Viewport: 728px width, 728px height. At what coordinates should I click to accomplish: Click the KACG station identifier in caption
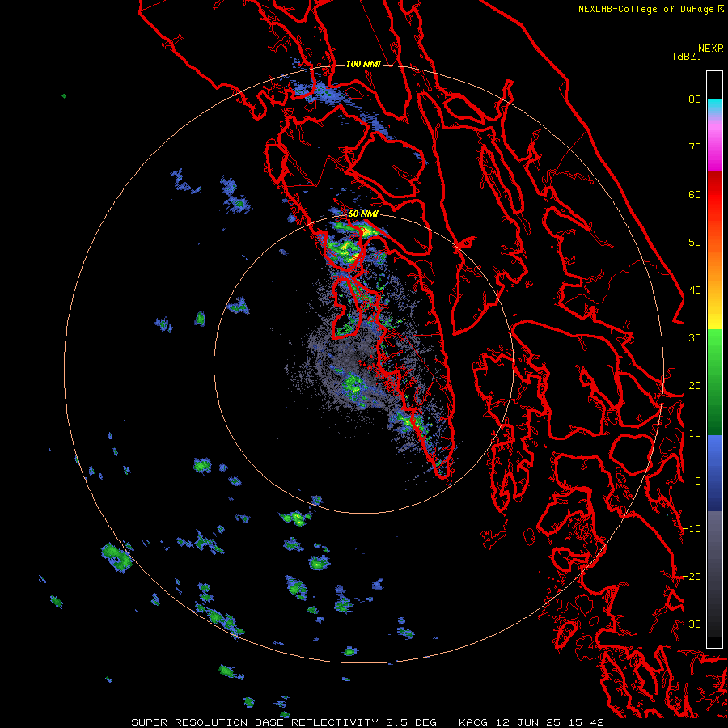coord(473,722)
